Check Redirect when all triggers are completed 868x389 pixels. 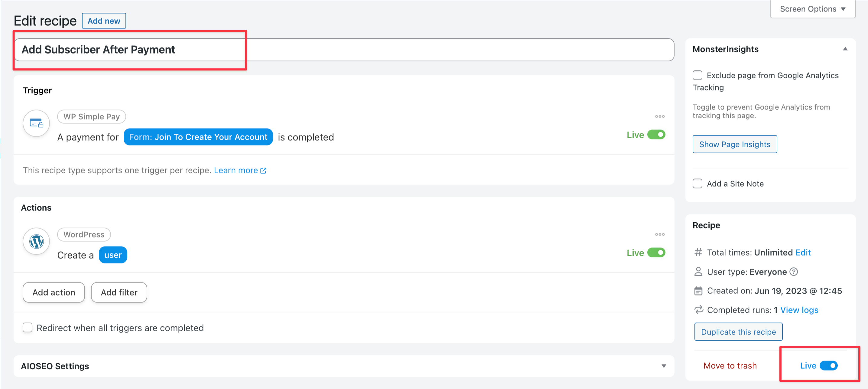pos(28,328)
